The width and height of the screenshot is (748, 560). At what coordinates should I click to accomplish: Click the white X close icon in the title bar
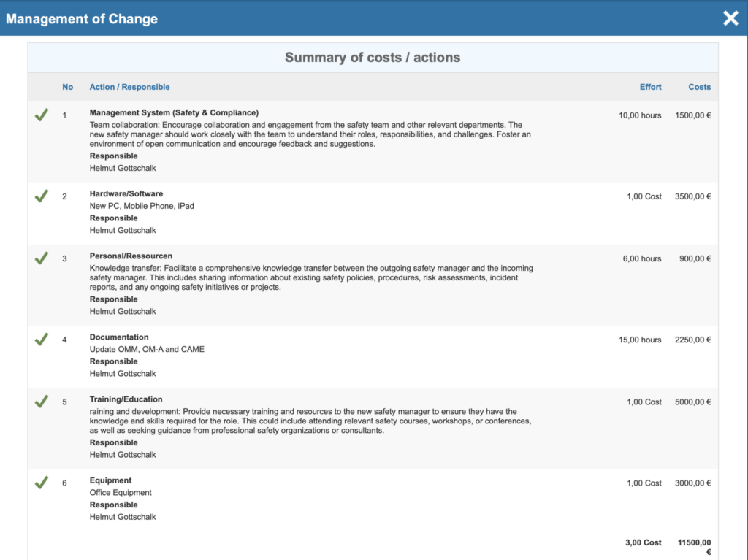(730, 18)
